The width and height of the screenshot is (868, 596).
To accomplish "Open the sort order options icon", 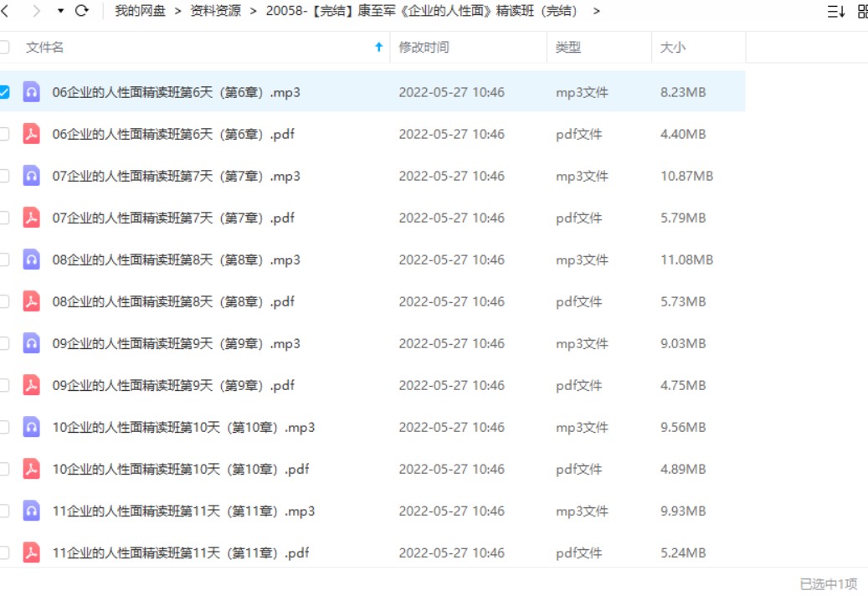I will click(835, 11).
